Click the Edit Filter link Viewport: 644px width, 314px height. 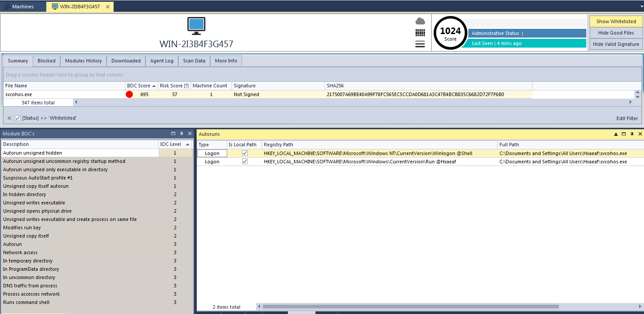[x=627, y=118]
